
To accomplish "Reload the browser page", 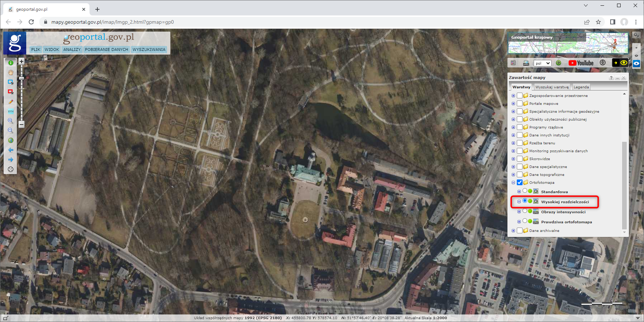I will (31, 22).
